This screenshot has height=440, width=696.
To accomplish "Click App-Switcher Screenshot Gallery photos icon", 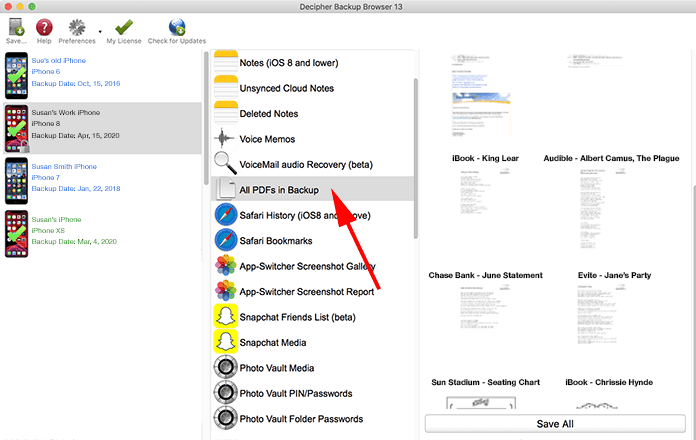I will tap(225, 266).
